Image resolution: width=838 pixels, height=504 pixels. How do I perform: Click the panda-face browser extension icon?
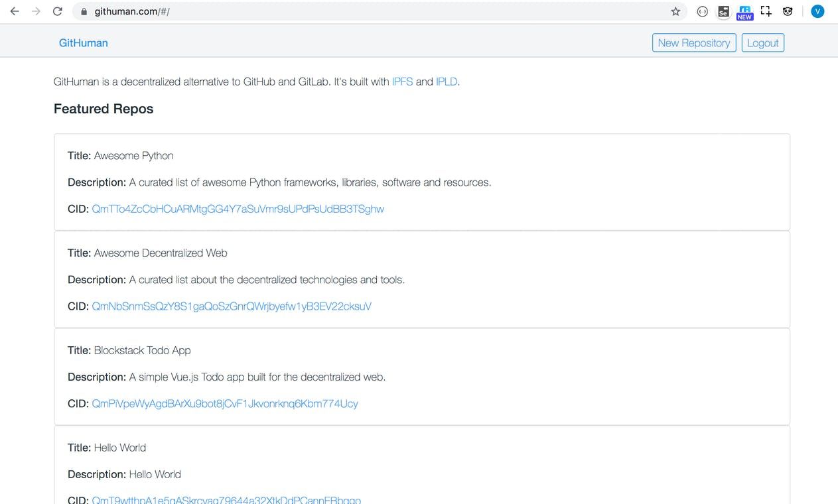point(788,11)
